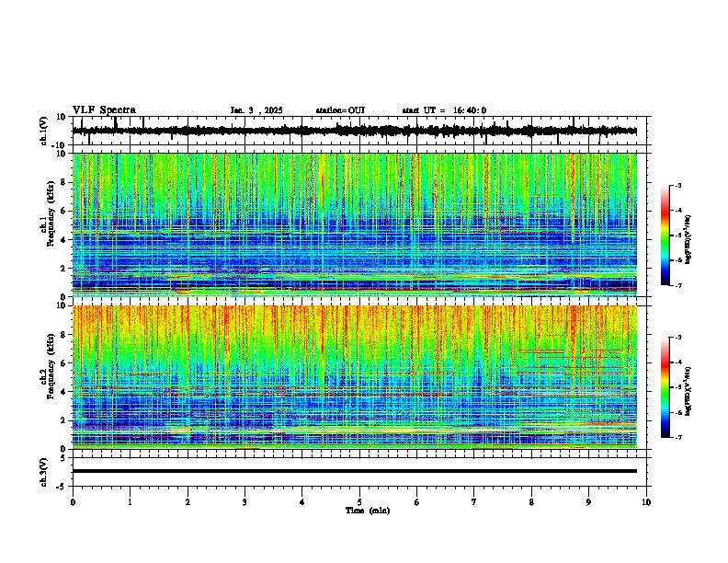Click the "Time (min)" axis label
This screenshot has width=728, height=563.
(x=368, y=511)
